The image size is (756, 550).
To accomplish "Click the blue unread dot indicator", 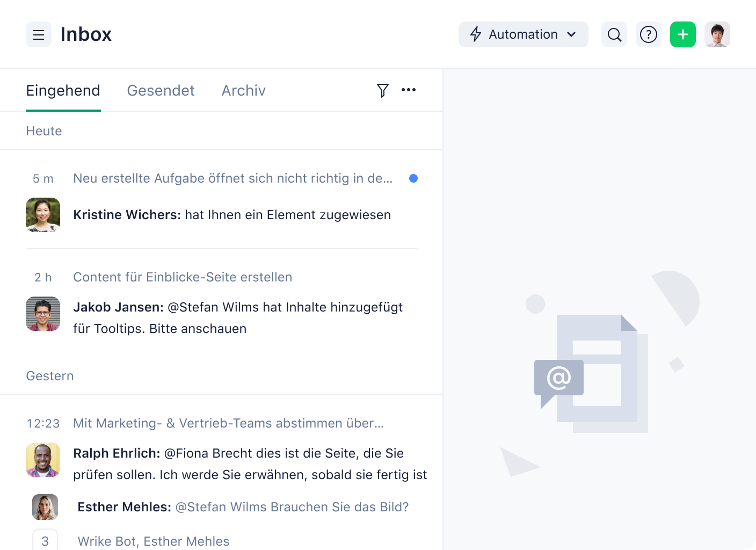I will pyautogui.click(x=413, y=178).
